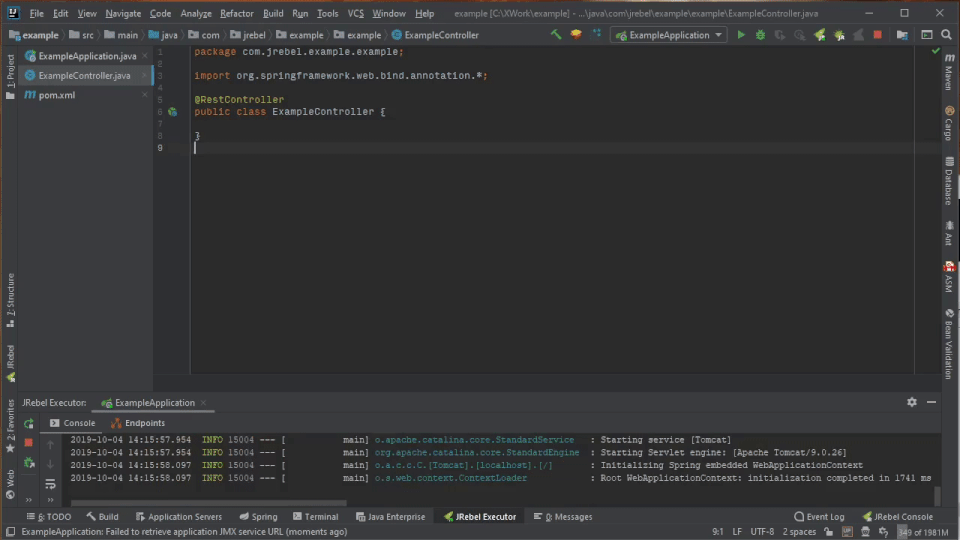Click the 'example' project breadcrumb
This screenshot has width=960, height=540.
click(34, 35)
